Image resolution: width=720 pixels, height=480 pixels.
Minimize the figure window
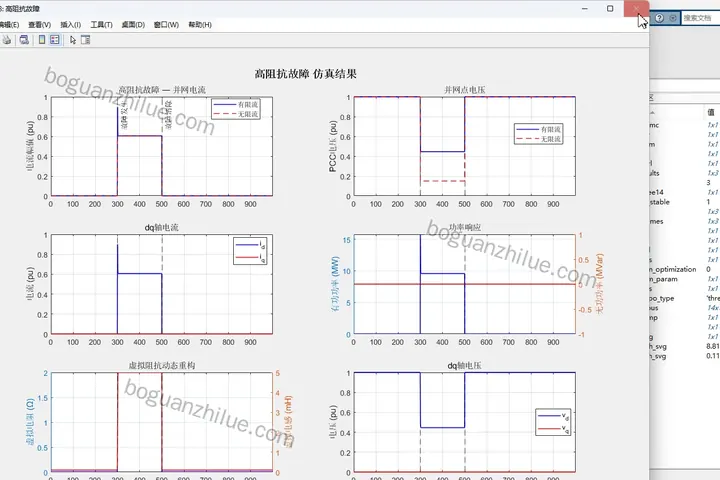coord(585,9)
